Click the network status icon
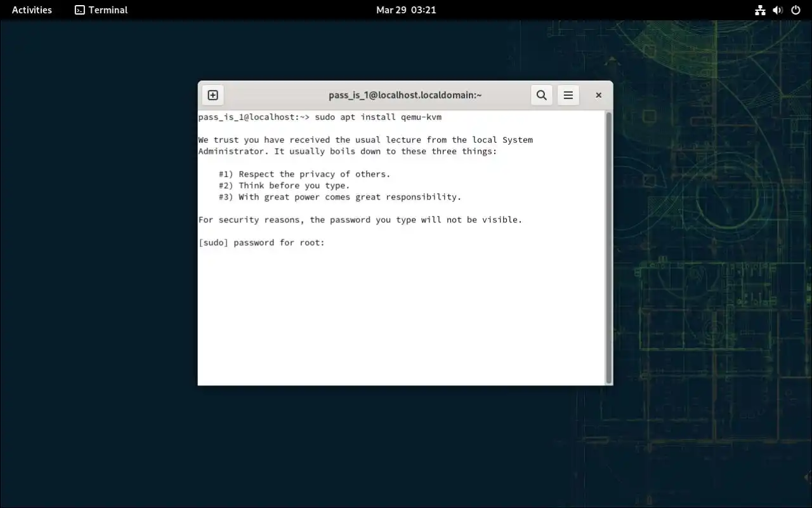Image resolution: width=812 pixels, height=508 pixels. click(760, 10)
